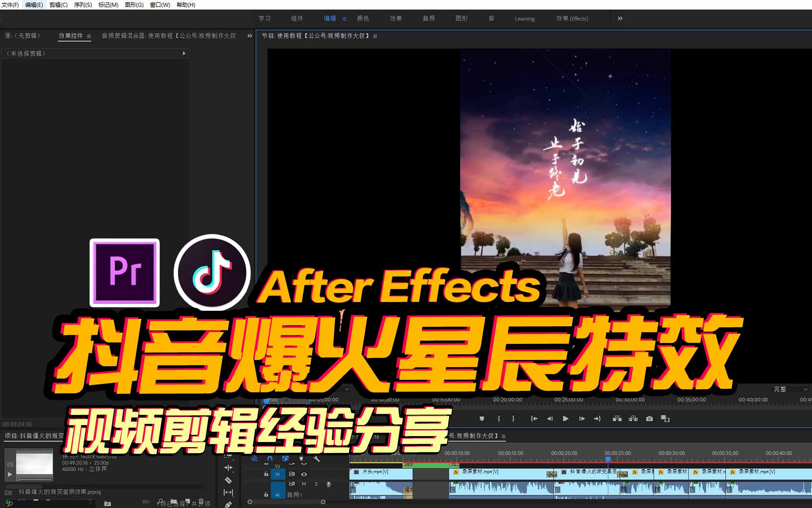Click the Extract button
Screen dimensions: 812x508
tap(633, 419)
